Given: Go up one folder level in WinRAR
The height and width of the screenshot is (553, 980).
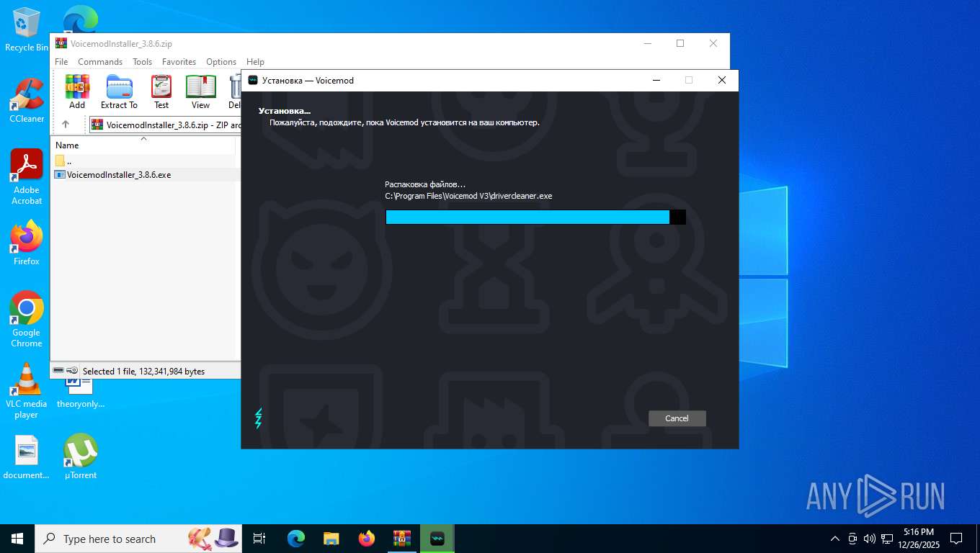Looking at the screenshot, I should click(66, 125).
